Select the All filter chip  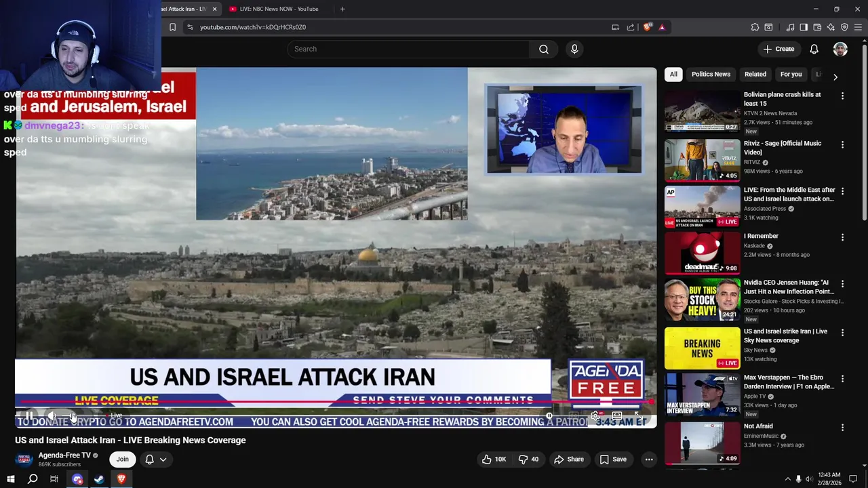673,75
